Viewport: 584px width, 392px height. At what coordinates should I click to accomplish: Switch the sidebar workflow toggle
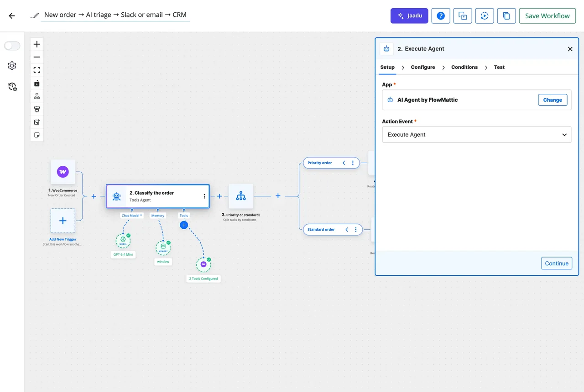pyautogui.click(x=12, y=46)
